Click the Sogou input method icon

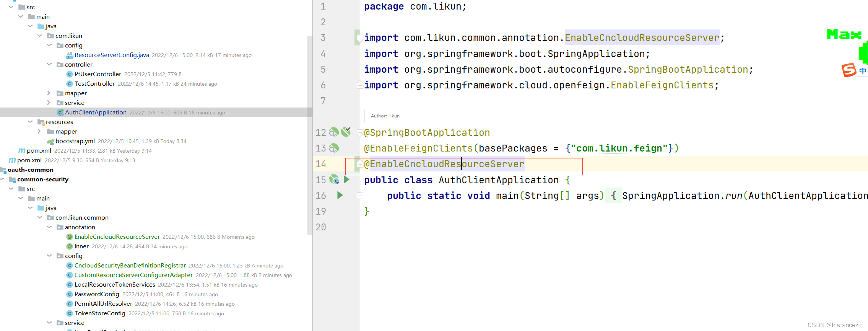pos(849,70)
